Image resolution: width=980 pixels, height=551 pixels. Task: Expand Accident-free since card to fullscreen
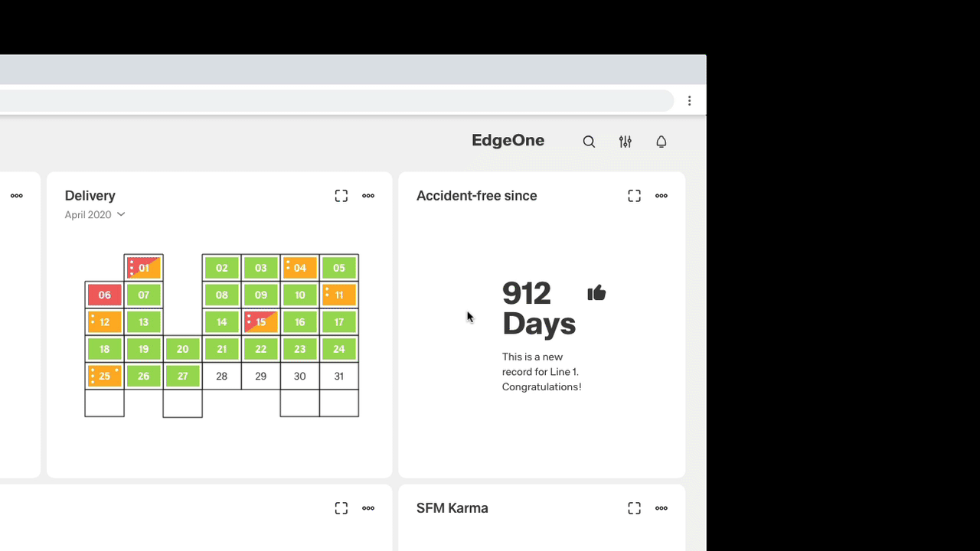(634, 196)
